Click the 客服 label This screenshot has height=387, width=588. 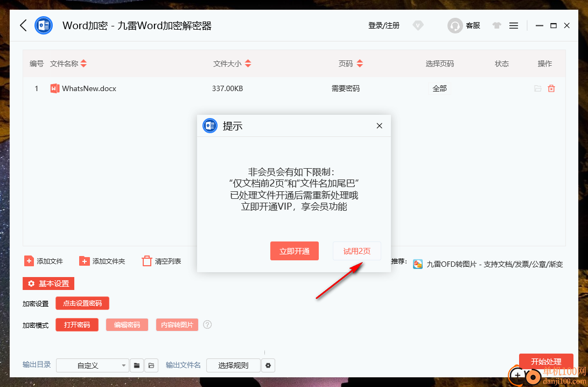coord(473,25)
